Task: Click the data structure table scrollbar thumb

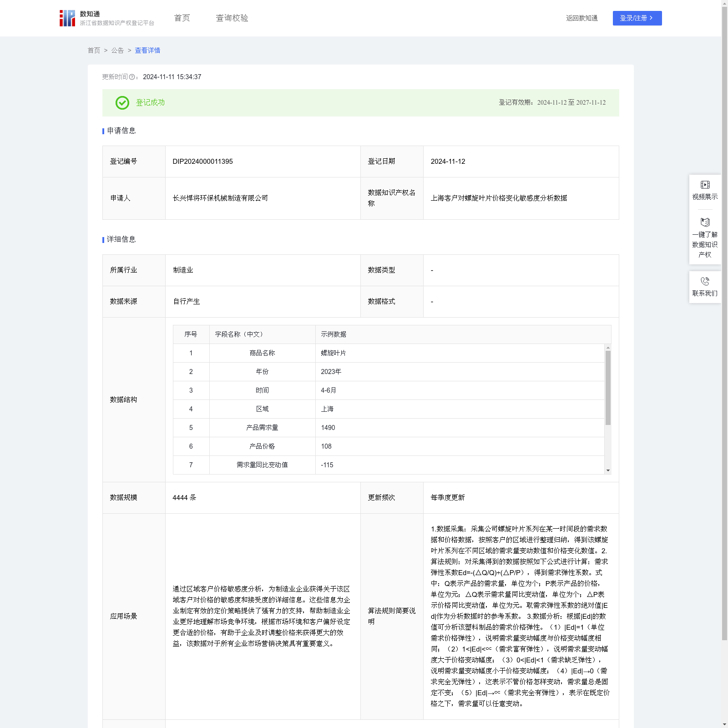Action: [608, 388]
